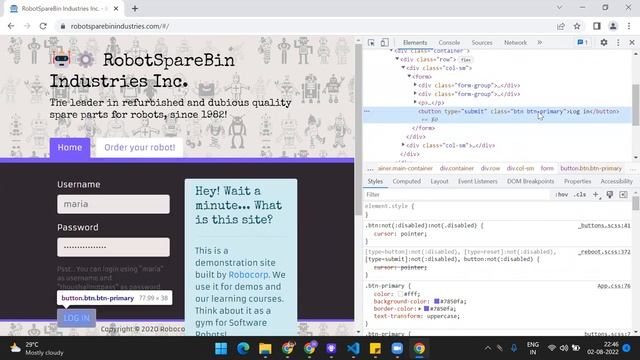The width and height of the screenshot is (640, 360).
Task: Click the flex badge on the row div
Action: pyautogui.click(x=465, y=60)
